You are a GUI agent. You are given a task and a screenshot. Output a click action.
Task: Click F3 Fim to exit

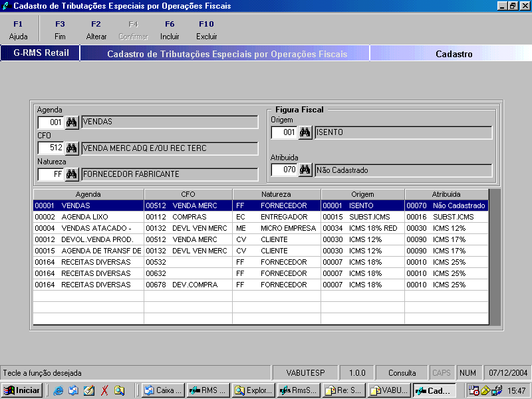pyautogui.click(x=60, y=30)
